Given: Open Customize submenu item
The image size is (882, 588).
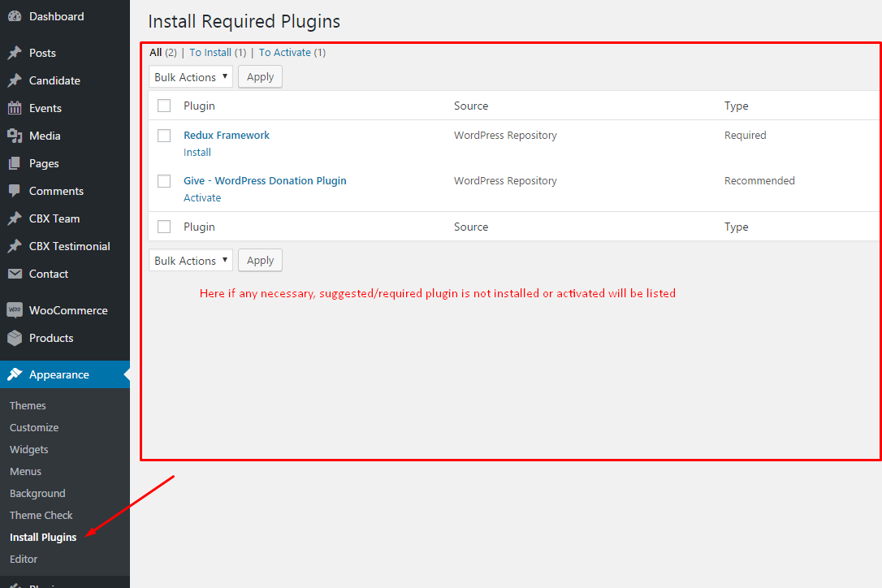Looking at the screenshot, I should (34, 428).
